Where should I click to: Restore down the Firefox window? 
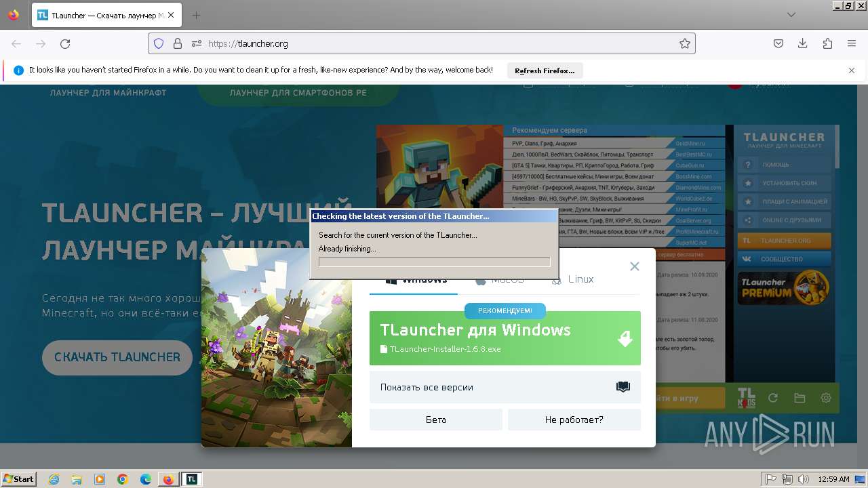[x=848, y=5]
